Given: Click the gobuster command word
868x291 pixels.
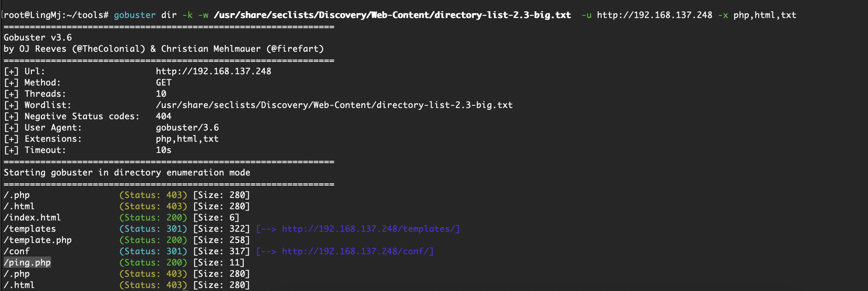Looking at the screenshot, I should point(135,15).
